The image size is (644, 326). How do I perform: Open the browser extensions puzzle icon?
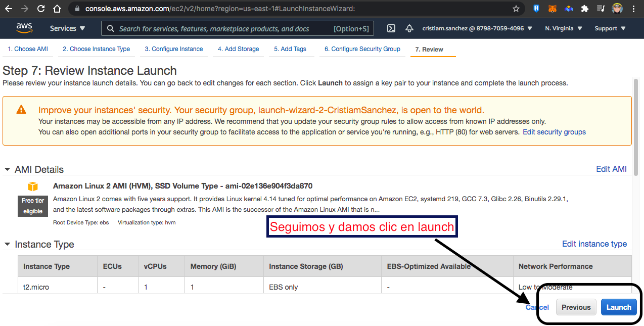pyautogui.click(x=585, y=9)
